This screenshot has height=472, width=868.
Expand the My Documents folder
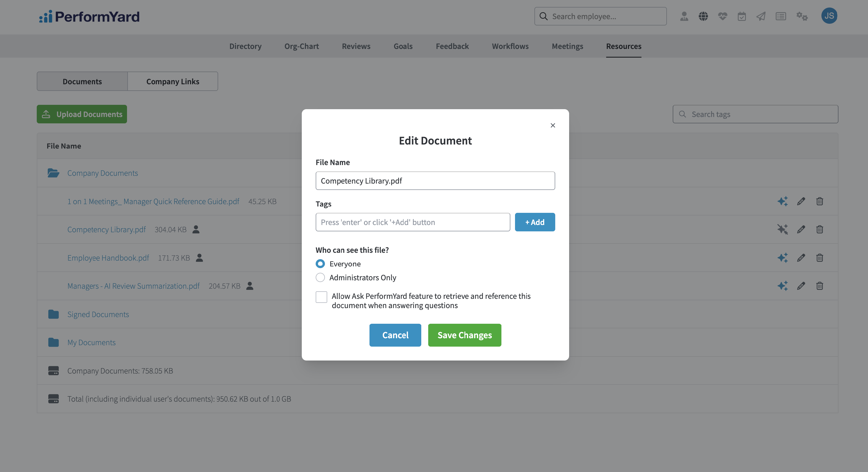(x=91, y=343)
